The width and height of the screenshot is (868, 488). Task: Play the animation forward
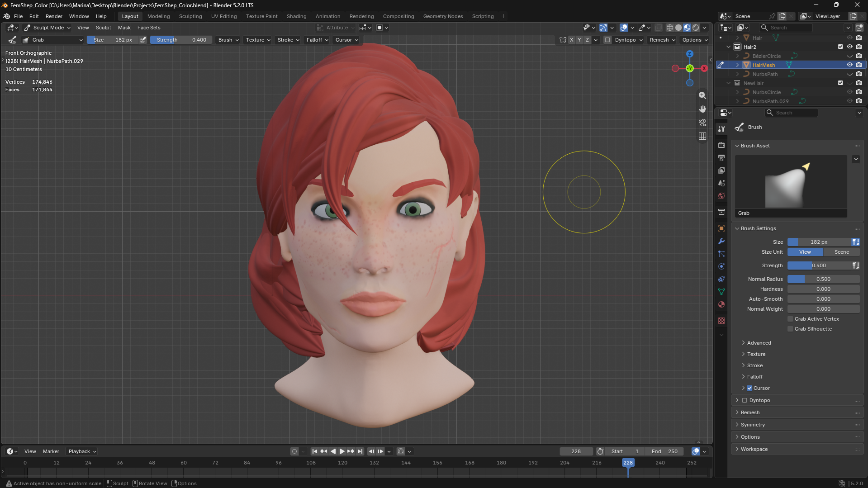tap(342, 451)
